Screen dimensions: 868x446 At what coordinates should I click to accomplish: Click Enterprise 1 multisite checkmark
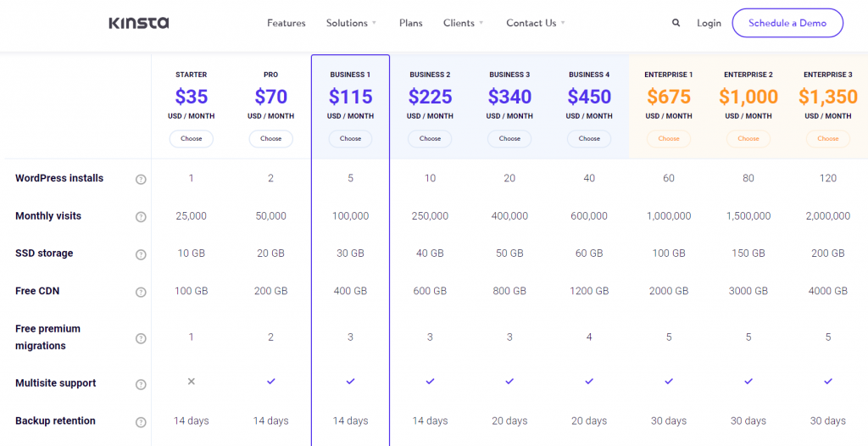click(x=669, y=382)
